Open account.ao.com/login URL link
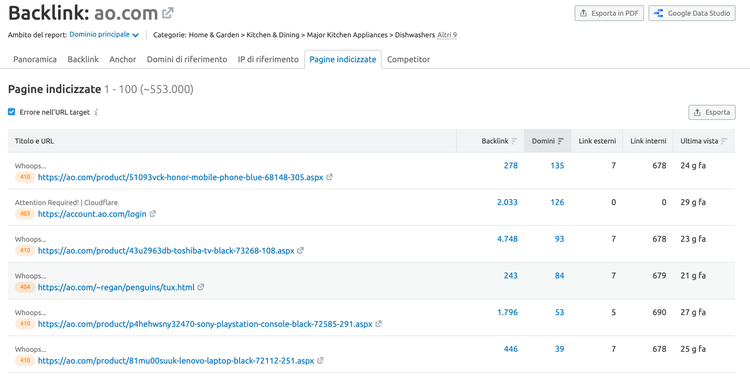Viewport: 750px width, 378px height. [92, 214]
